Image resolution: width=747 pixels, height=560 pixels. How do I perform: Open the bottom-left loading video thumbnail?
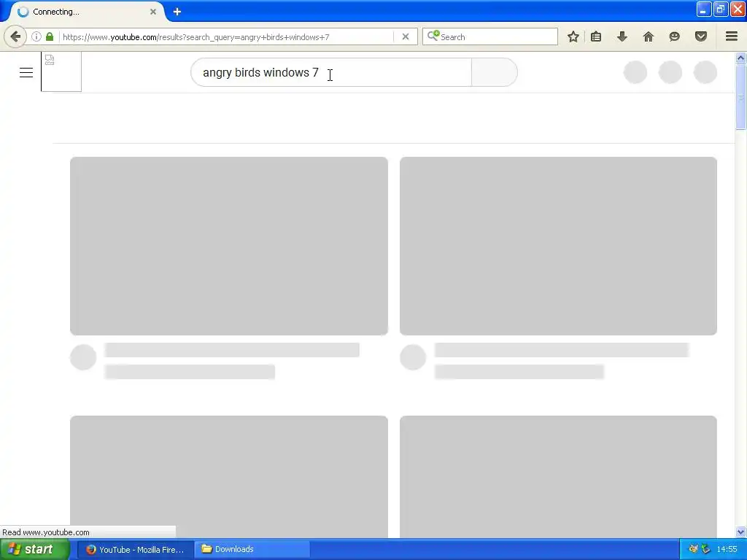228,477
